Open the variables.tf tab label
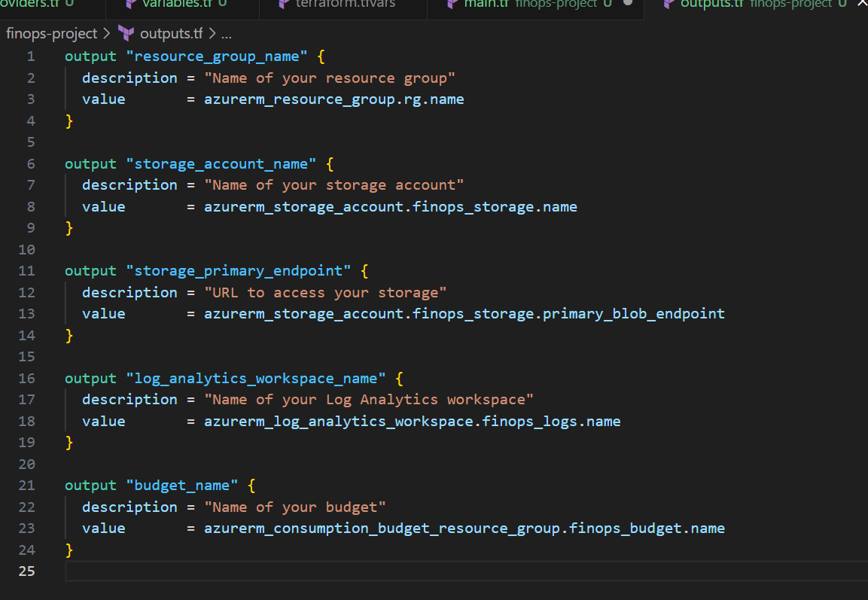The image size is (868, 600). pos(178,4)
